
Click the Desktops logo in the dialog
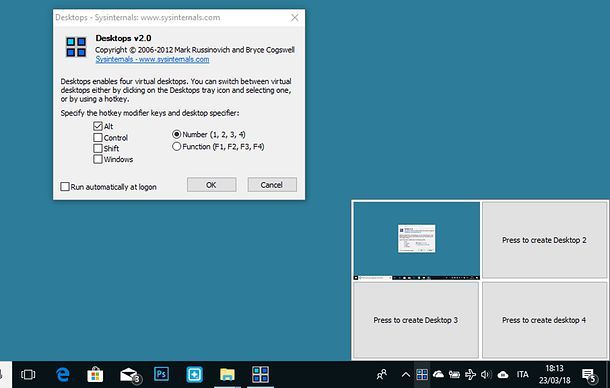pyautogui.click(x=76, y=47)
